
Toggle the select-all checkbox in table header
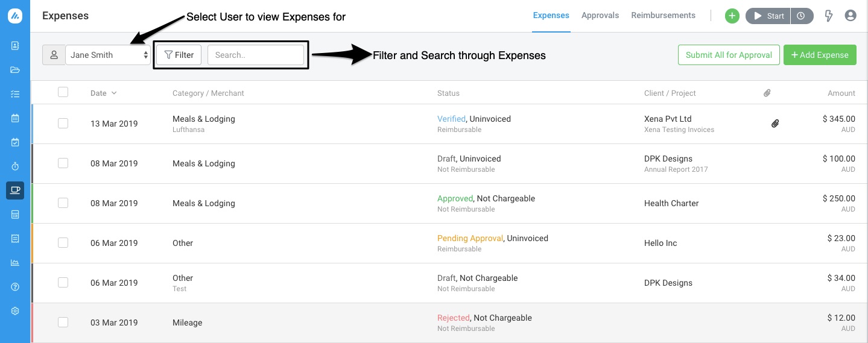63,92
